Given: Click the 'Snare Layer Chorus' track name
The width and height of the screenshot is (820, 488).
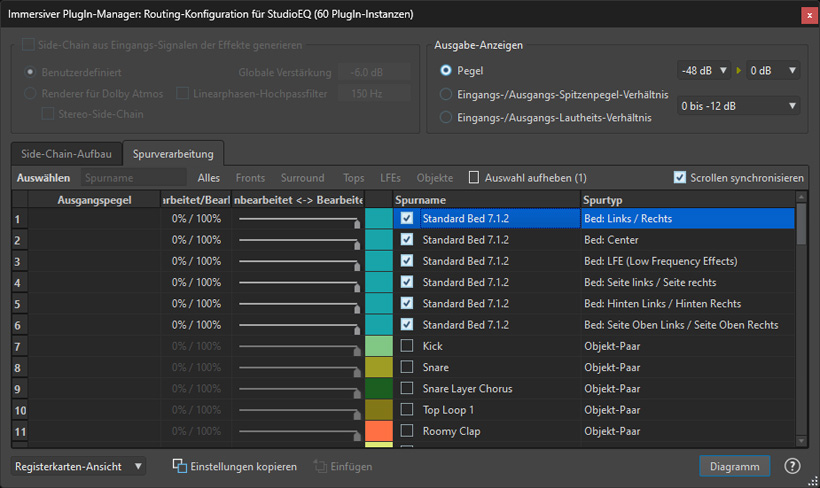Looking at the screenshot, I should click(468, 389).
